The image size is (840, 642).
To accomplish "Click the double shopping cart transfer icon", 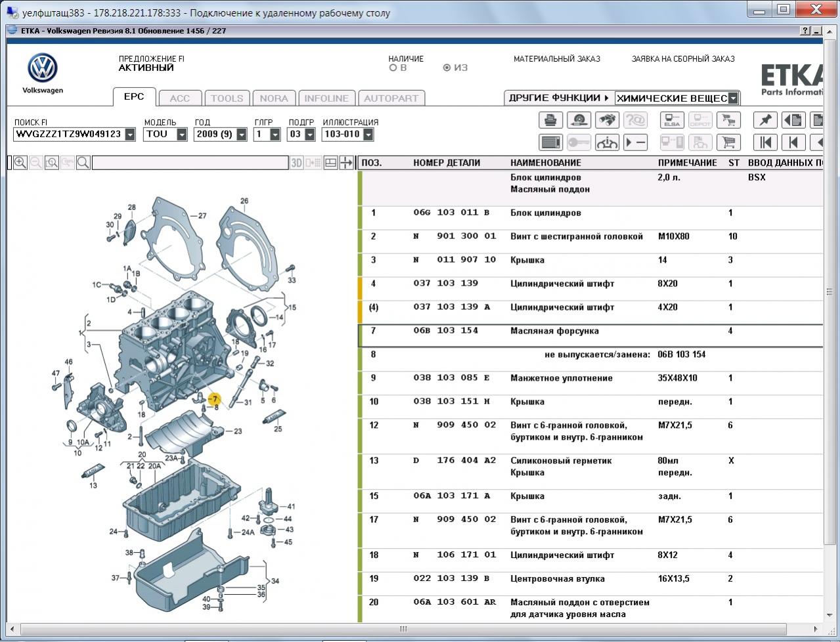I will click(728, 120).
